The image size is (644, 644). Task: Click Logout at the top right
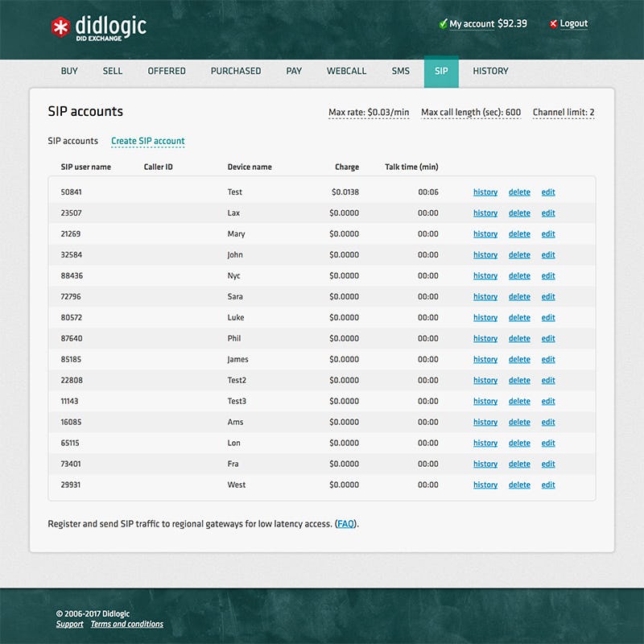pos(573,23)
